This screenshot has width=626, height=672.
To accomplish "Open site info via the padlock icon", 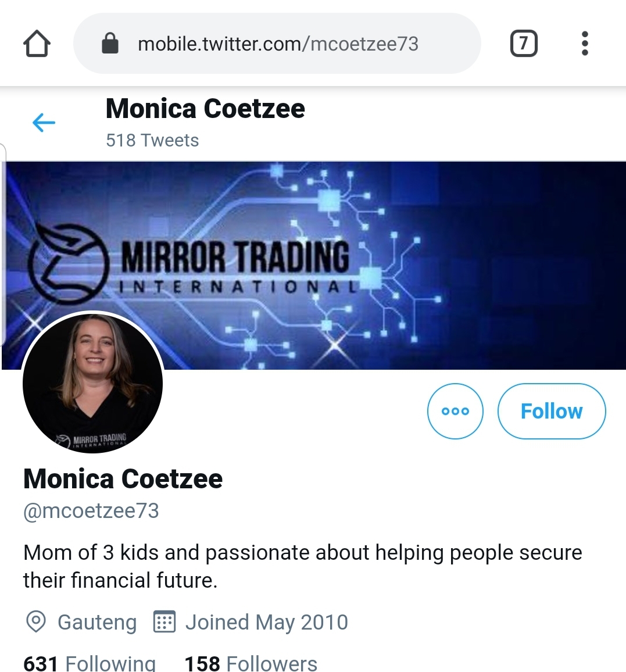I will 110,44.
